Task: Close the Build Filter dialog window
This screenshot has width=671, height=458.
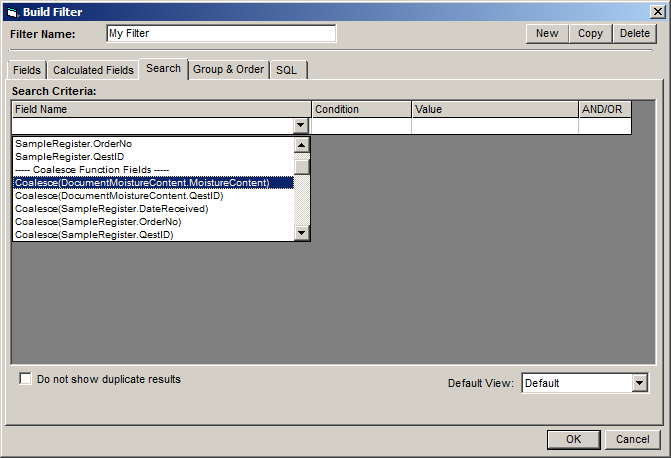Action: tap(656, 11)
